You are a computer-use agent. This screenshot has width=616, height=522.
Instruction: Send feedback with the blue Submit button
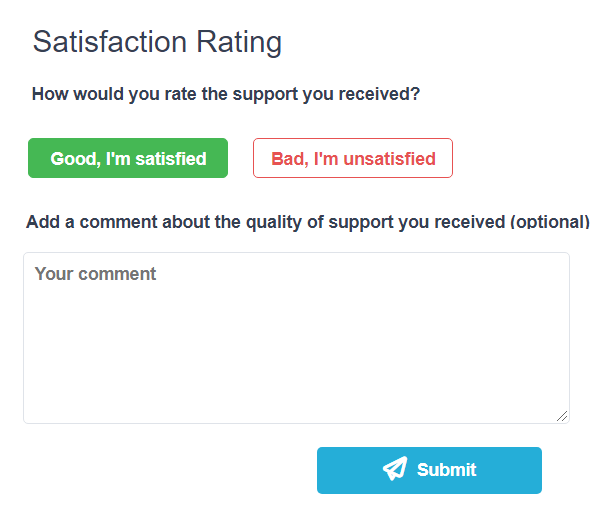click(x=429, y=470)
